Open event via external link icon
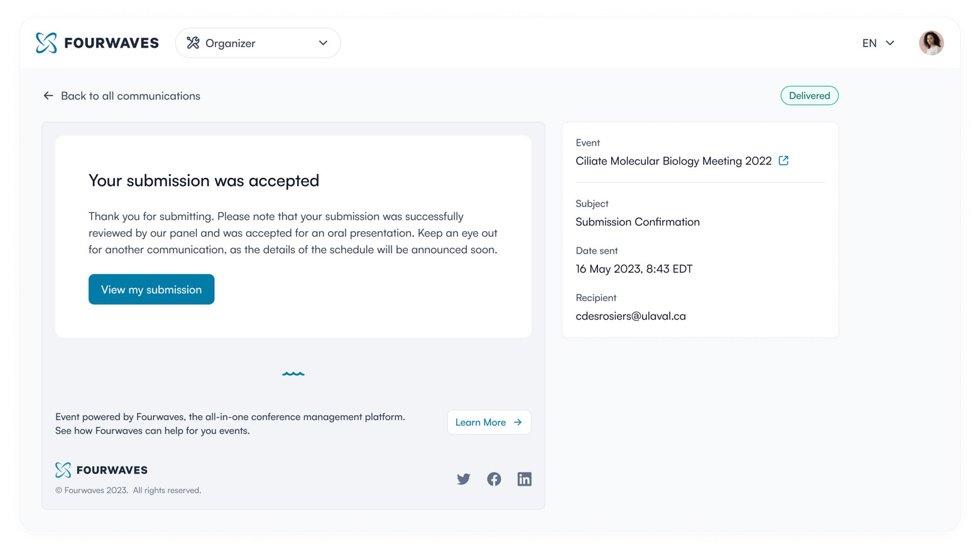The height and width of the screenshot is (554, 980). [783, 160]
